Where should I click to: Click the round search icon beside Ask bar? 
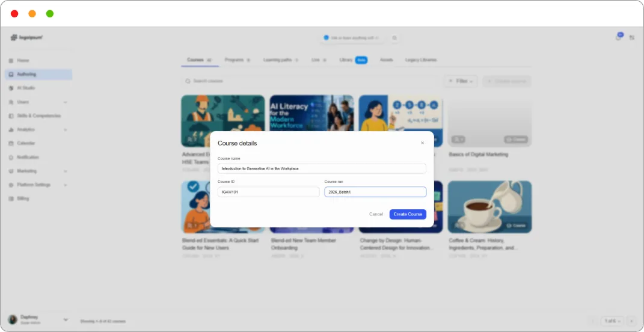coord(394,38)
